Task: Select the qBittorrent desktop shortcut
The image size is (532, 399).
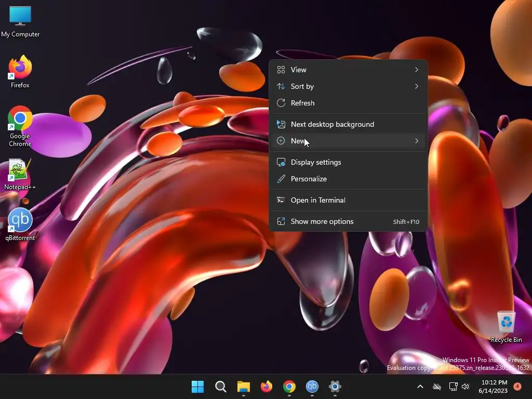Action: [x=20, y=224]
